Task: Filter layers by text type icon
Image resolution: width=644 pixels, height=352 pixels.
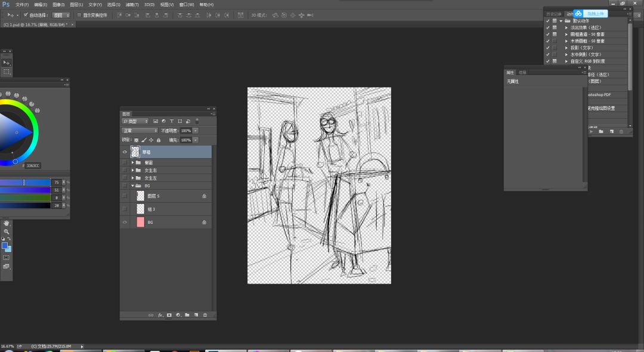Action: (x=172, y=121)
